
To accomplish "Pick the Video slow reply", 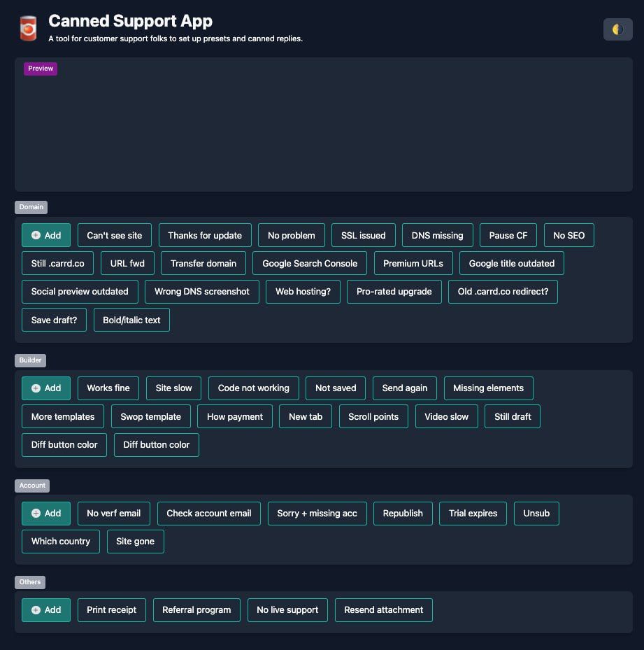I will pos(446,416).
